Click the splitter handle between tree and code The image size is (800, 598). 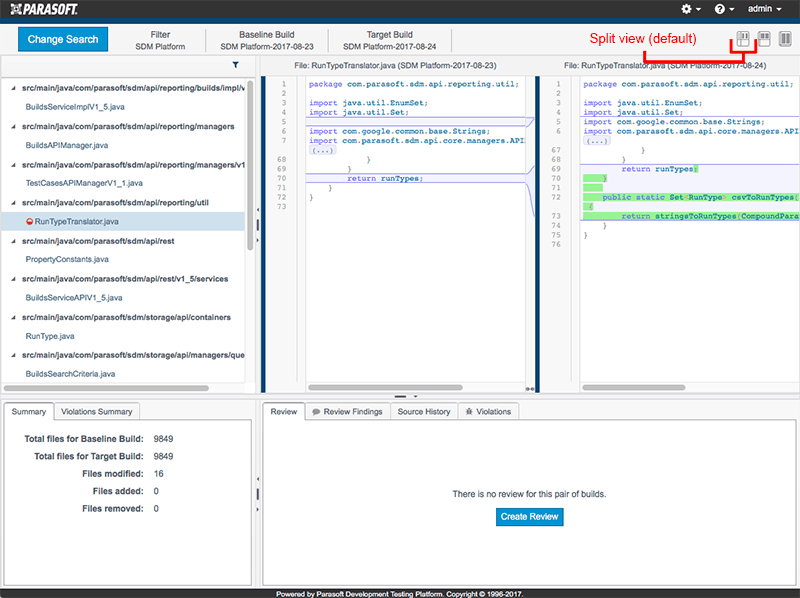(258, 225)
